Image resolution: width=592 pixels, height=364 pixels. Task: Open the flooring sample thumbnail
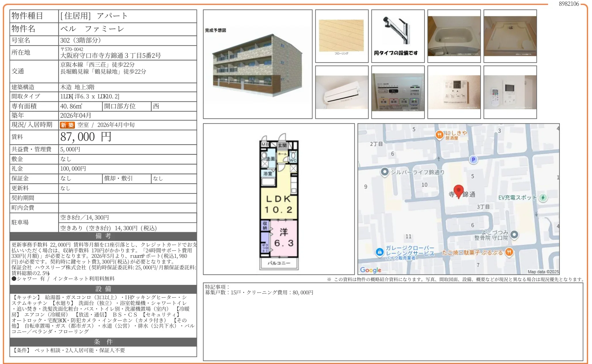(341, 36)
